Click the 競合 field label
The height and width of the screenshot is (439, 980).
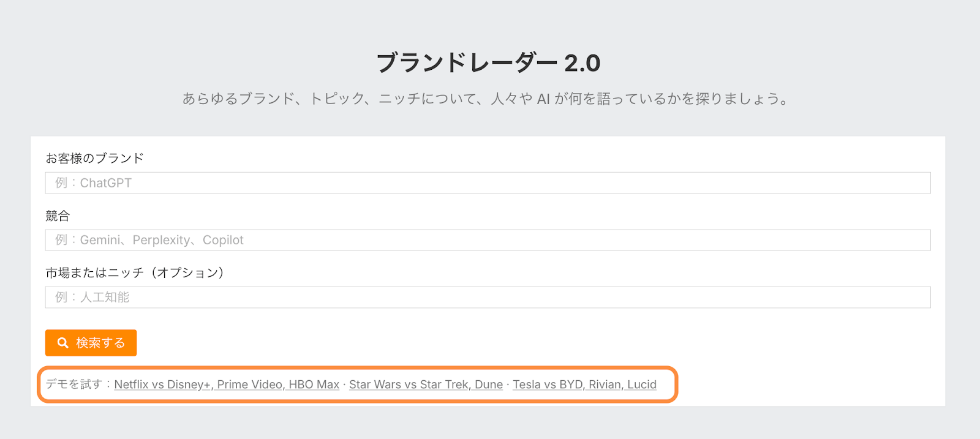coord(58,216)
